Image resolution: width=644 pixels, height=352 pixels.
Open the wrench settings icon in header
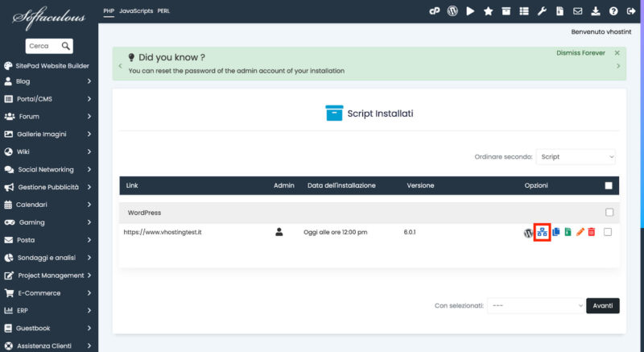click(x=542, y=11)
